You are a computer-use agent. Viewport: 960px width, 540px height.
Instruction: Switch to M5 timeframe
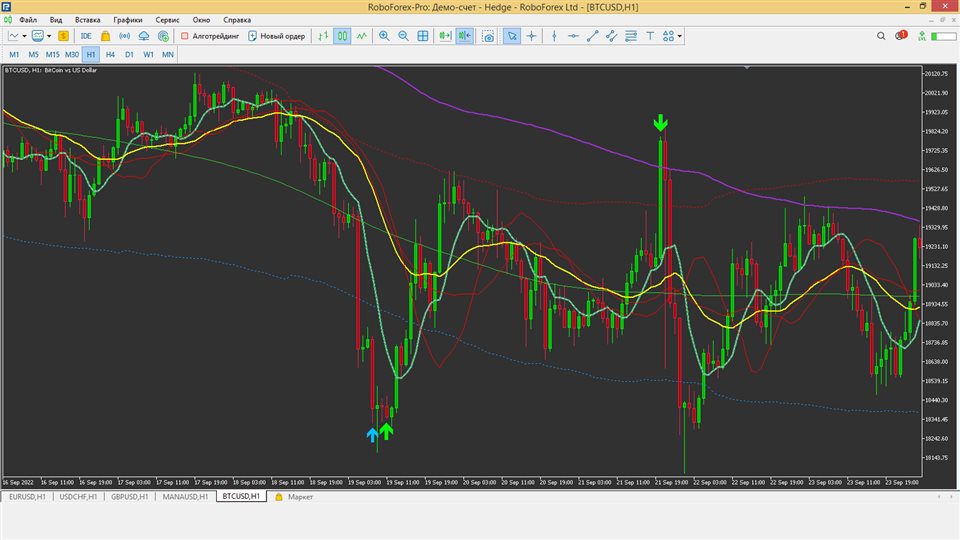point(33,54)
